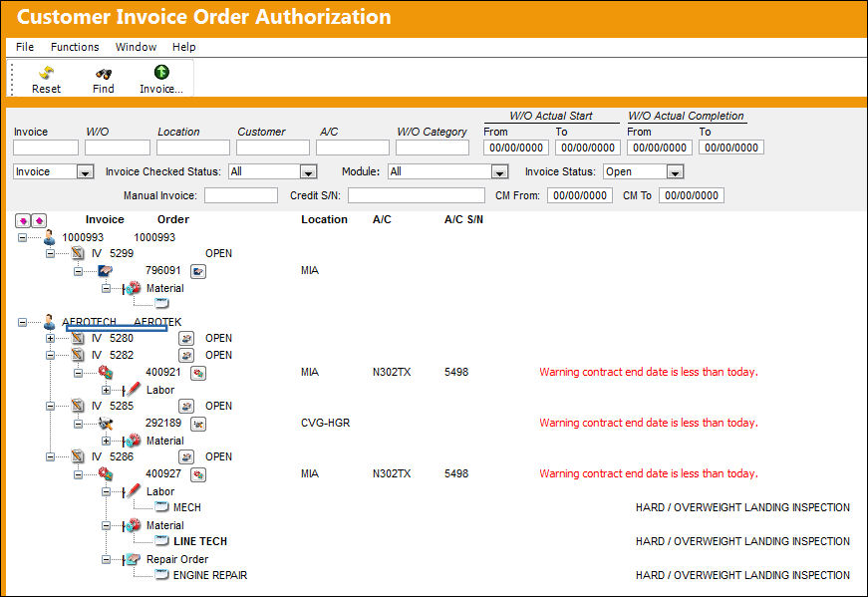
Task: Click order number 400927
Action: coord(163,474)
